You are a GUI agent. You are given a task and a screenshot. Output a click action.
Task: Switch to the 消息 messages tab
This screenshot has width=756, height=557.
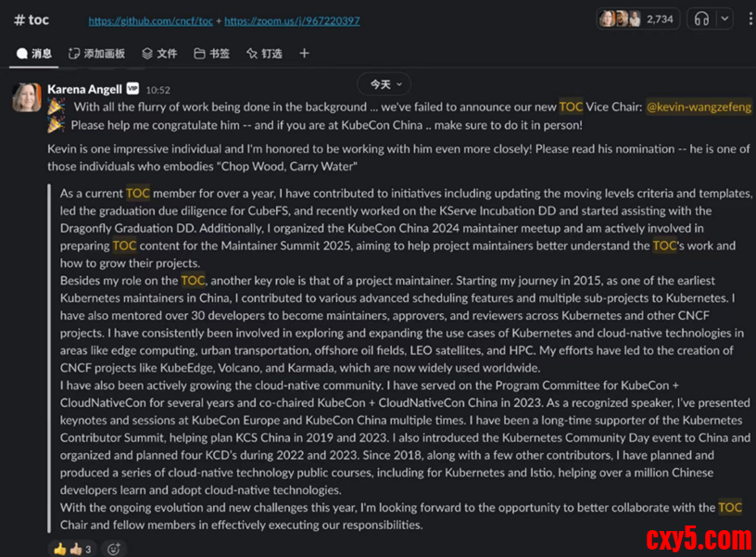(34, 54)
